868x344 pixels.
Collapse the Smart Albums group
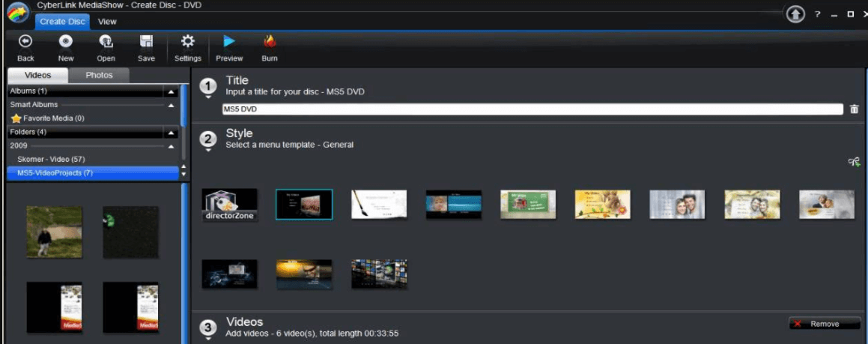tap(171, 105)
